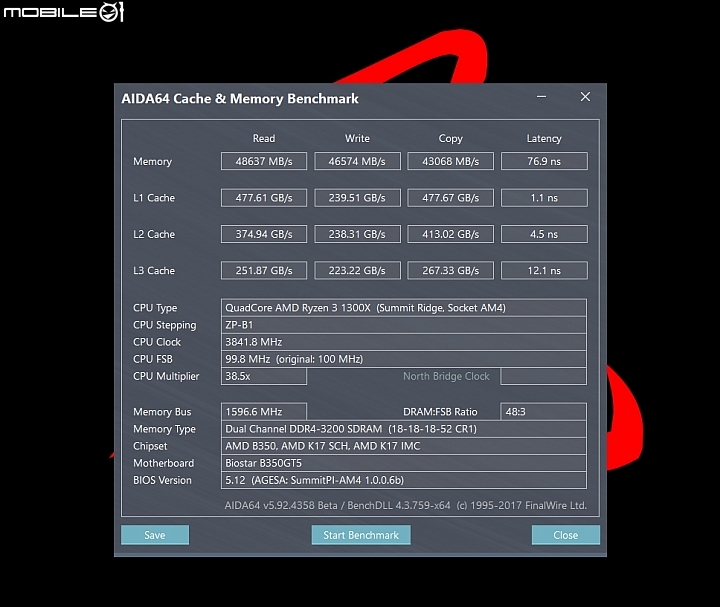Screen dimensions: 720x607
Task: Click the DRAM:FSB Ratio label
Action: [440, 412]
